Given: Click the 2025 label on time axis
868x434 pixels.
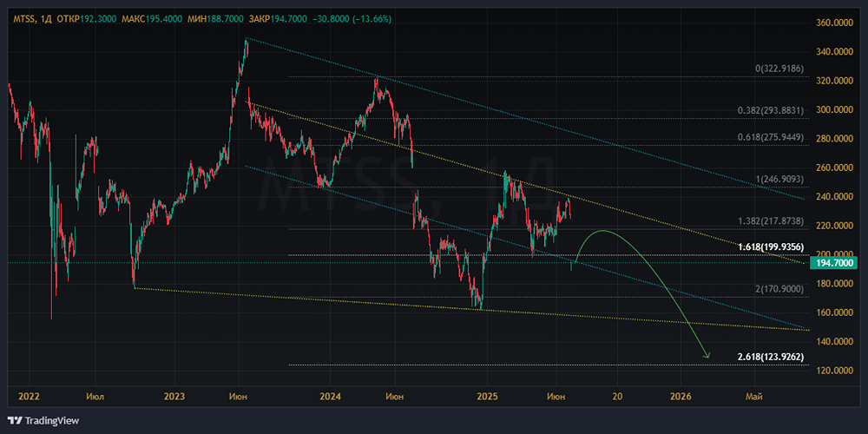Looking at the screenshot, I should point(486,397).
